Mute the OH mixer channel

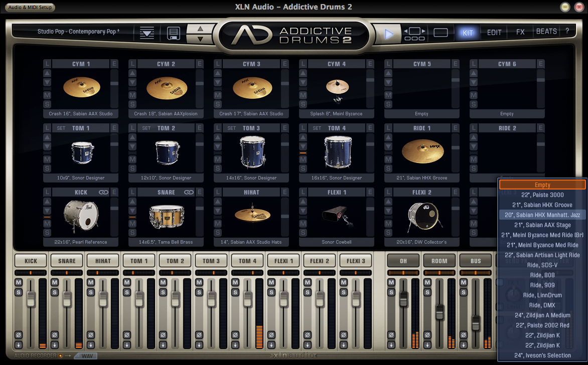(391, 282)
